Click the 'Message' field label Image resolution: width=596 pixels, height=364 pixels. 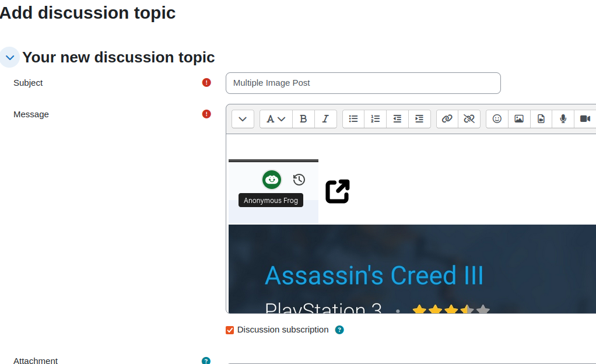31,114
